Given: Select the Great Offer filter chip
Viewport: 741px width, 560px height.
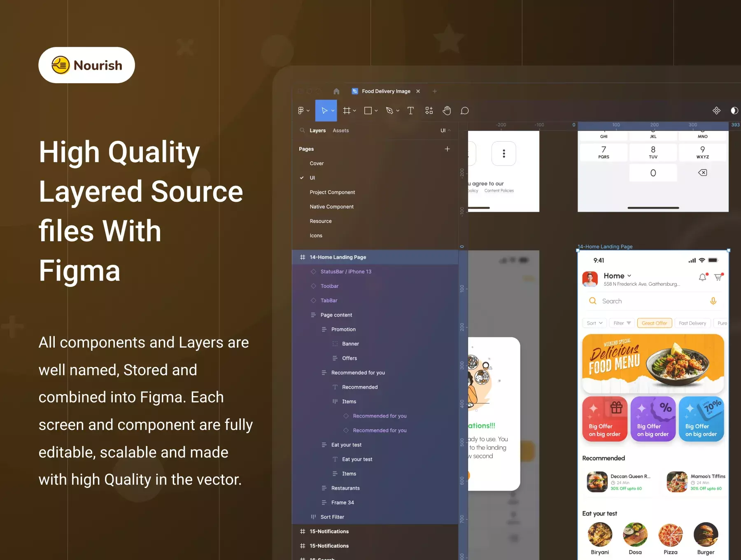Looking at the screenshot, I should point(654,323).
